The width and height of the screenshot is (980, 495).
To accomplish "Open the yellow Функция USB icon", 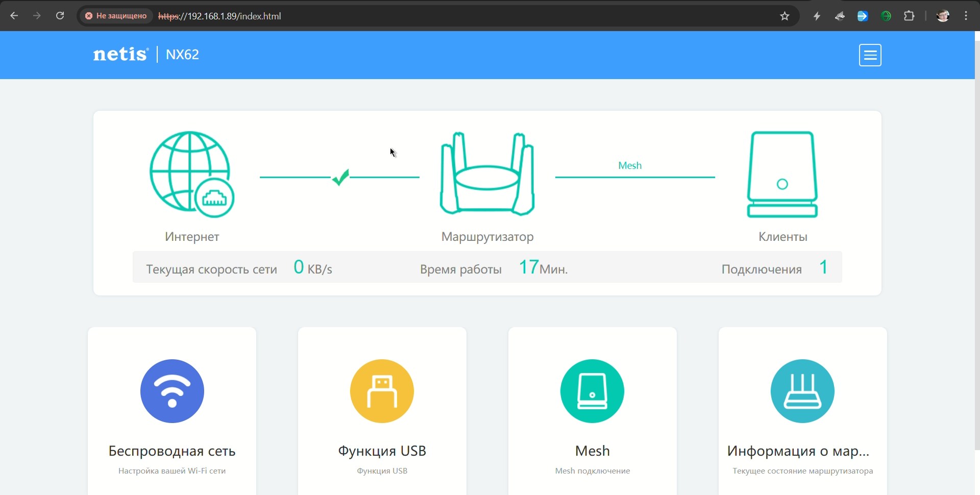I will [x=382, y=391].
